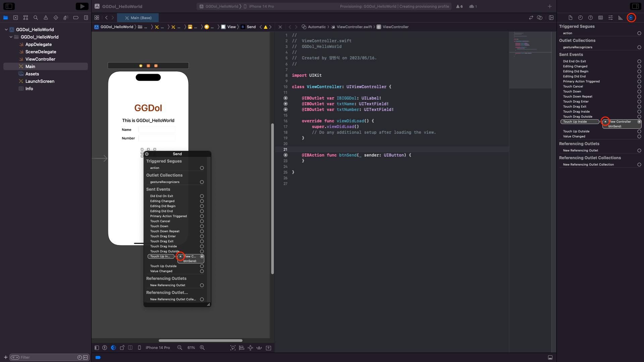Collapse the GGDol_HelloWorld project root
Viewport: 644px width, 362px height.
click(6, 29)
